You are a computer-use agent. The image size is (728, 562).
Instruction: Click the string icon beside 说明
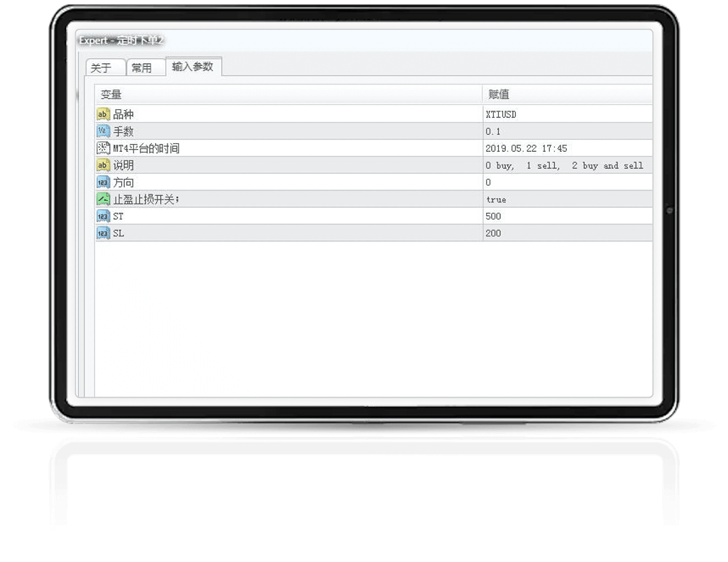pos(103,165)
